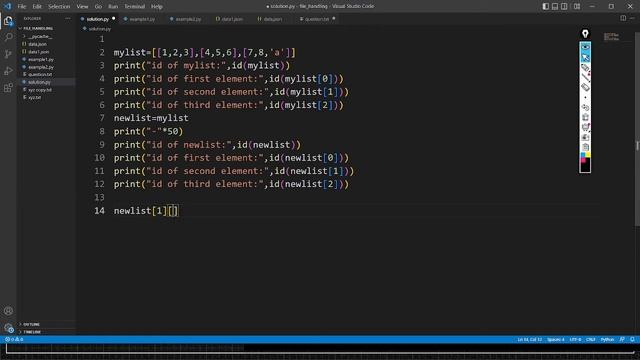This screenshot has width=640, height=360.
Task: Click the clipboard icon in annotation toolbar
Action: 585,147
